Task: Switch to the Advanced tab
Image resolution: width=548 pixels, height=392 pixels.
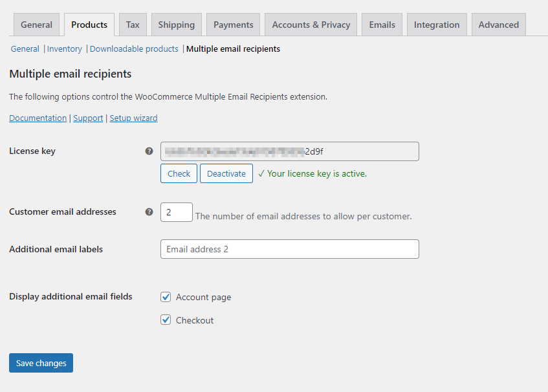Action: coord(498,25)
